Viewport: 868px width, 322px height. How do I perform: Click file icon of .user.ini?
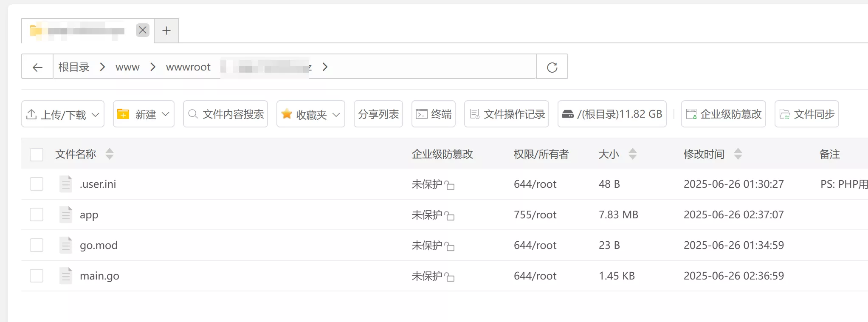click(x=66, y=184)
